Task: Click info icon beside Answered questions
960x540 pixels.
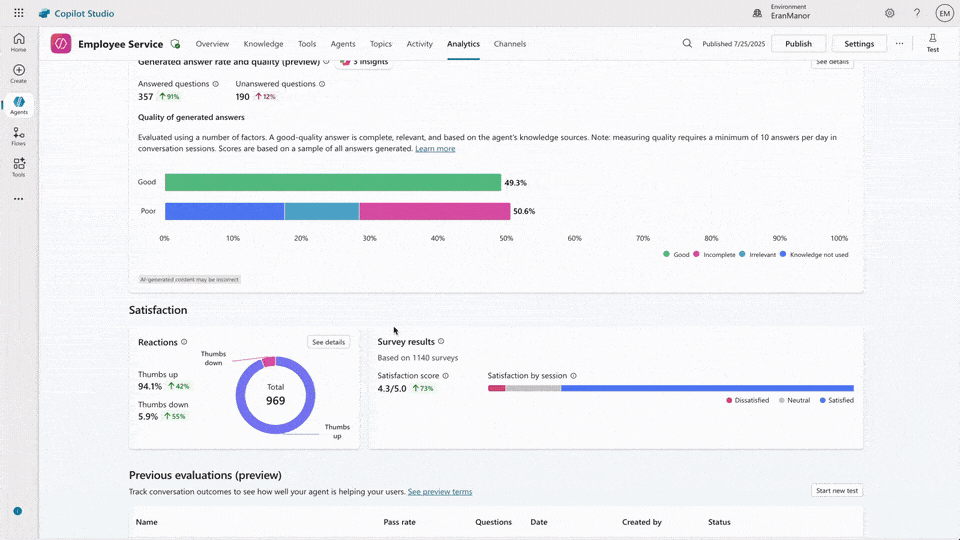Action: click(216, 84)
